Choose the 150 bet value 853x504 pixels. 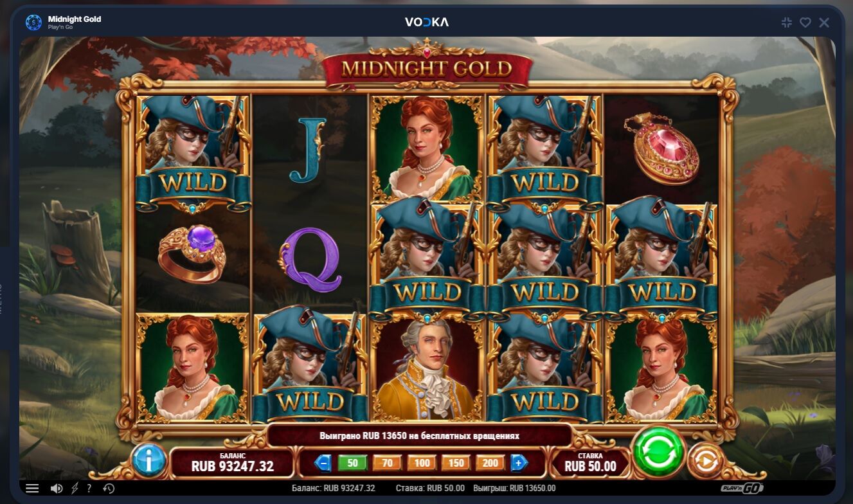pyautogui.click(x=456, y=462)
